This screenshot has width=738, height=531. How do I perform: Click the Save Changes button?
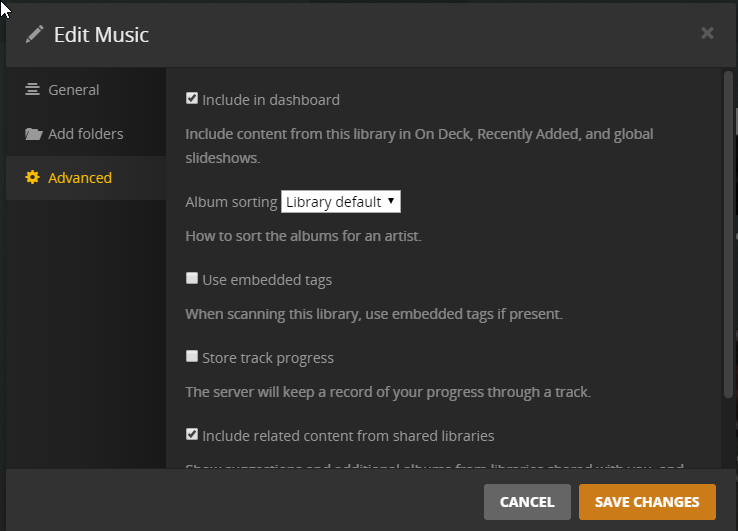point(647,502)
